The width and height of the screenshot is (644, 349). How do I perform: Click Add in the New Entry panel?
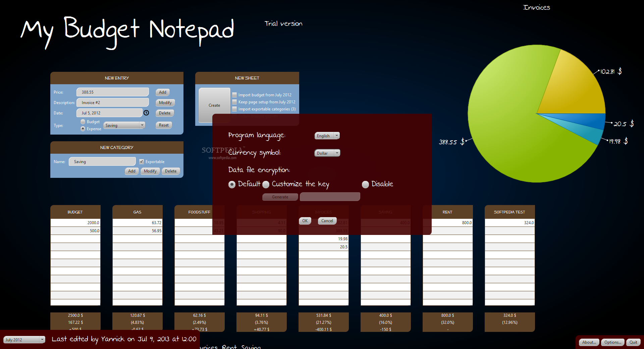(x=163, y=92)
